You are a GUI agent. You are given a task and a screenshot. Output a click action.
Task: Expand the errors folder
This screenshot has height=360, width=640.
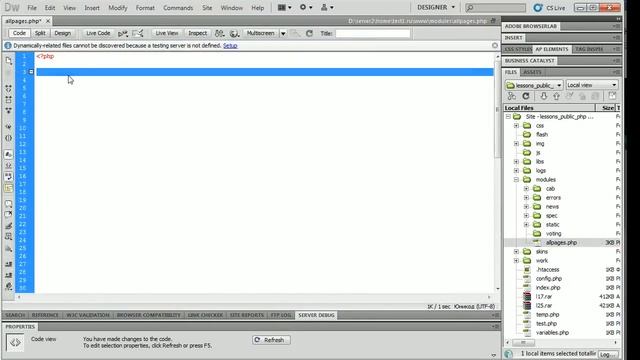pos(526,198)
